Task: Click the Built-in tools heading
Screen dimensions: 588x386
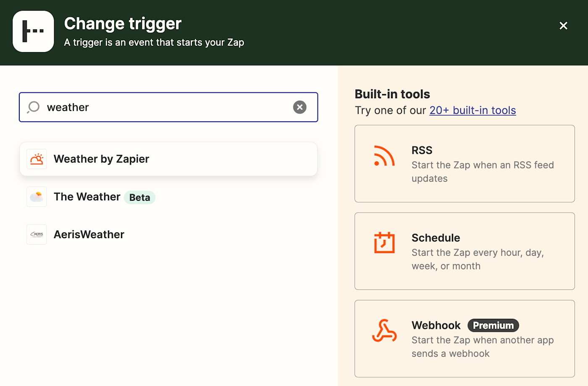Action: tap(392, 94)
